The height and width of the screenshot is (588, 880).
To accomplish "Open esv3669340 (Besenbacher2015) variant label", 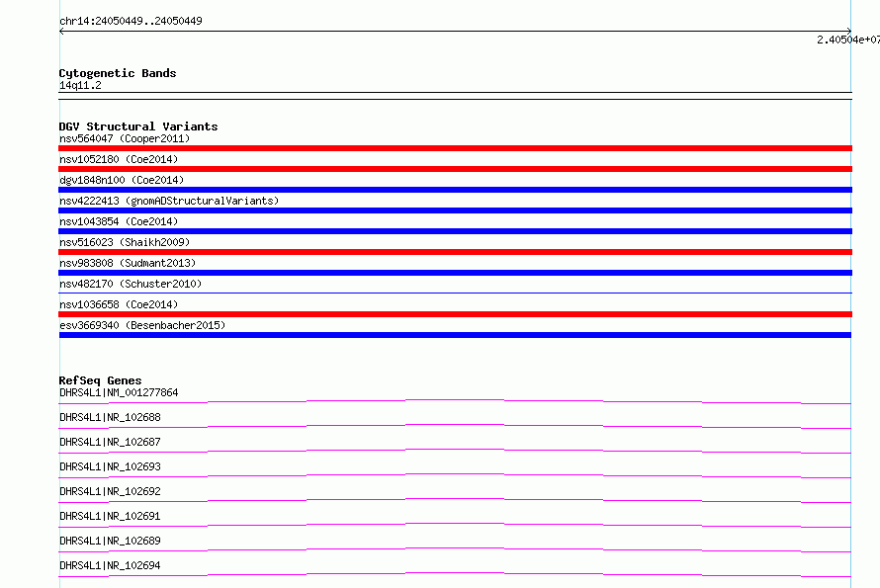I will (142, 325).
